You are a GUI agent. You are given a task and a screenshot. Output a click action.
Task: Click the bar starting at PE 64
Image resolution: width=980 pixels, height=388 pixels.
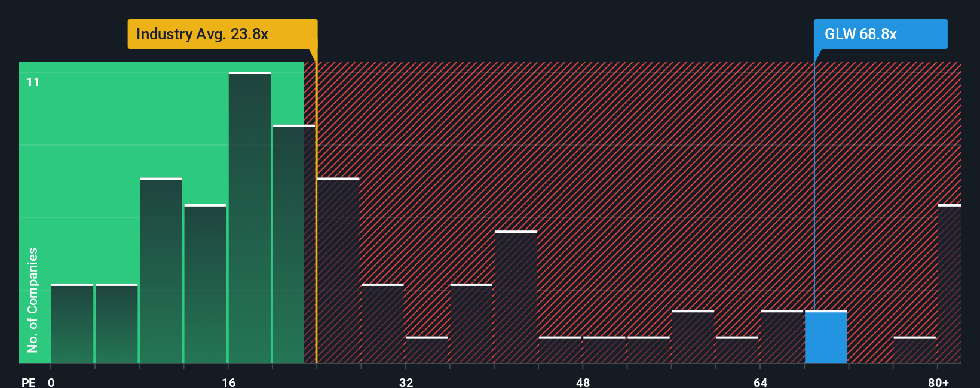(x=782, y=337)
